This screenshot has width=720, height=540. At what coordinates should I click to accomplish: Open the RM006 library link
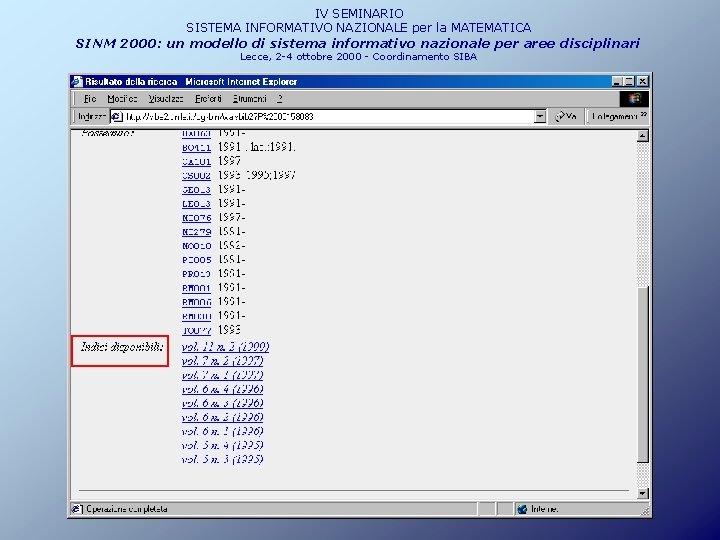196,302
